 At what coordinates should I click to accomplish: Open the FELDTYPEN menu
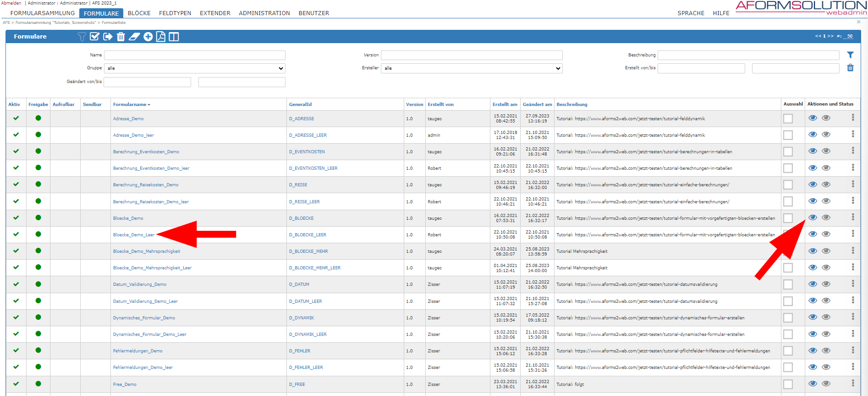175,13
